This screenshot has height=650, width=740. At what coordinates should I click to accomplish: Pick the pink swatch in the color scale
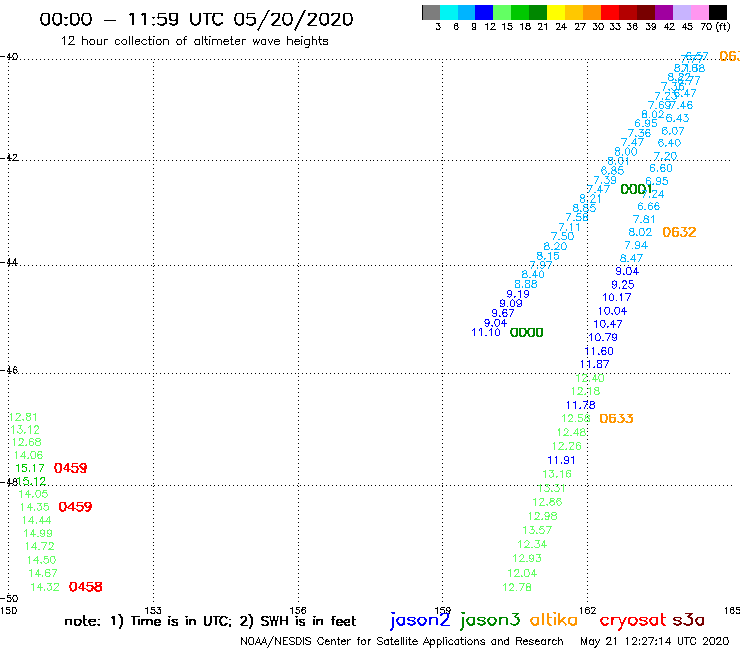point(699,12)
